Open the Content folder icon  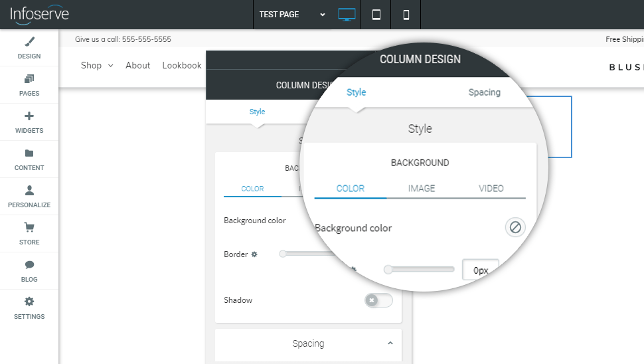pyautogui.click(x=29, y=153)
